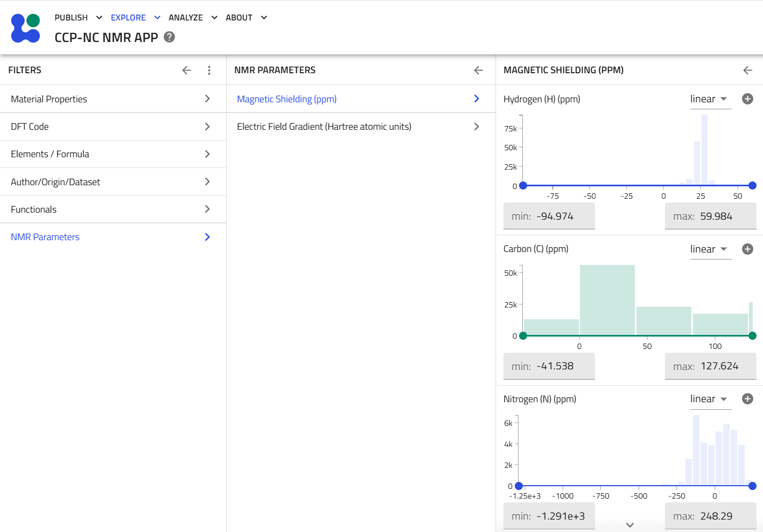763x532 pixels.
Task: Open the PUBLISH menu
Action: tap(79, 18)
